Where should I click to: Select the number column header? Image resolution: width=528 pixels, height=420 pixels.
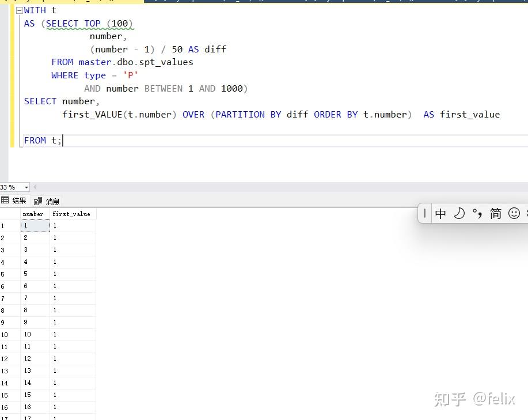click(x=33, y=214)
